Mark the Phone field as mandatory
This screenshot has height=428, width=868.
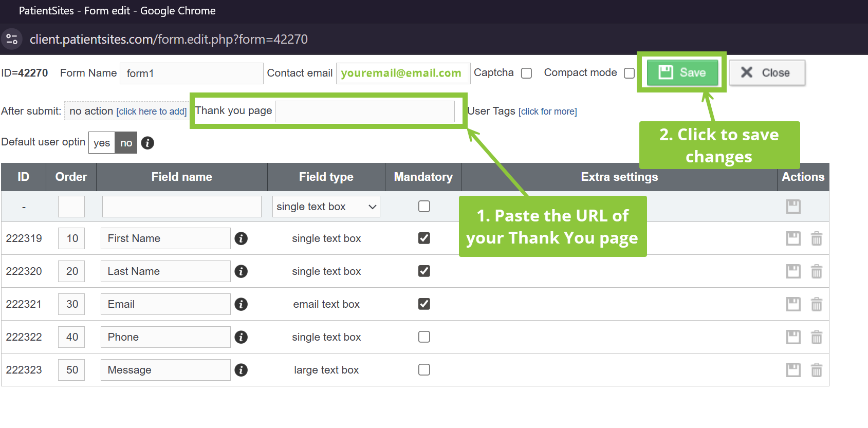(424, 337)
